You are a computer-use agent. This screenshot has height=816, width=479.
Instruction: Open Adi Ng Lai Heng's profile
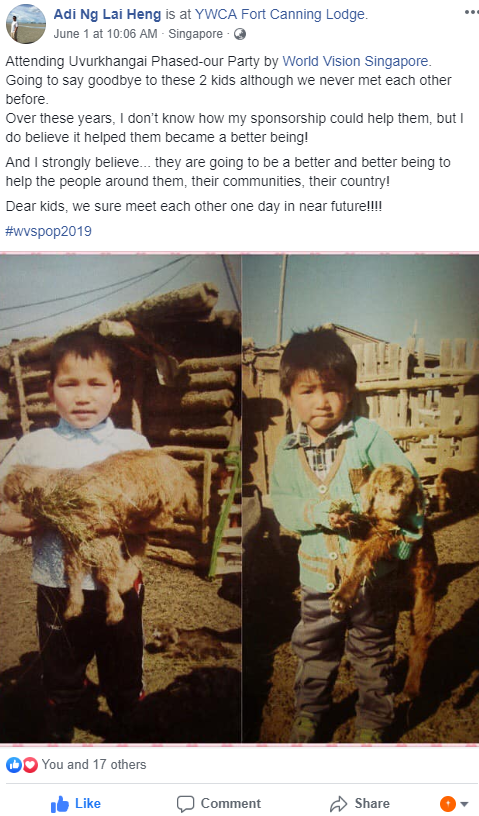click(x=107, y=15)
